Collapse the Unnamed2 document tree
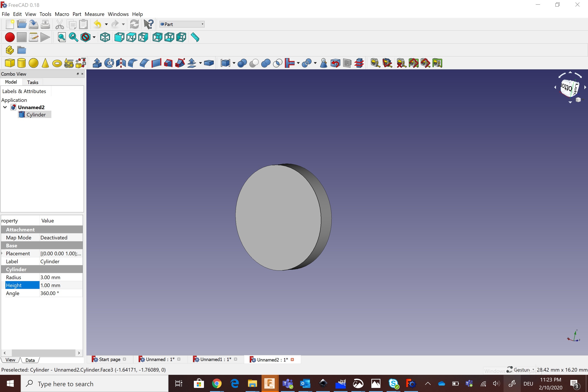The image size is (588, 392). point(5,107)
